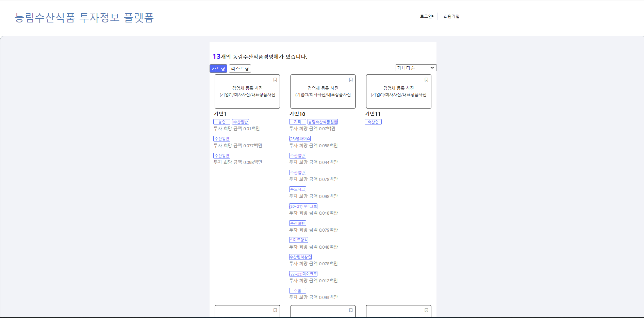Screen dimensions: 644x318
Task: Bookmark the 기업1 company card
Action: point(275,80)
